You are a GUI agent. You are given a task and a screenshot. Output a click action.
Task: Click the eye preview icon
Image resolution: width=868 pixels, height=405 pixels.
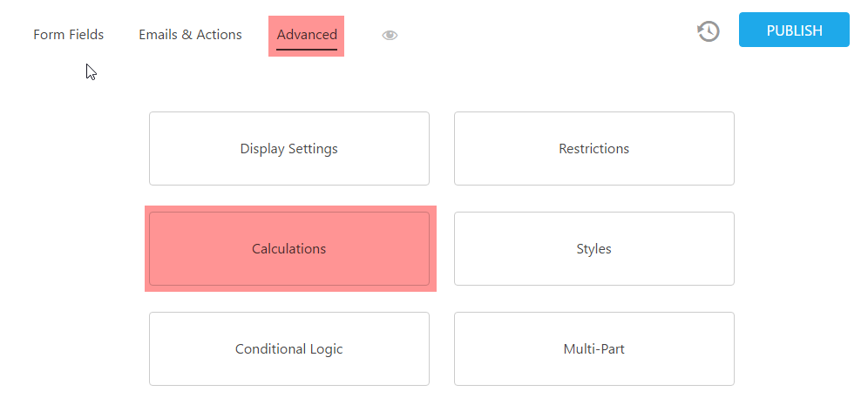pos(390,35)
